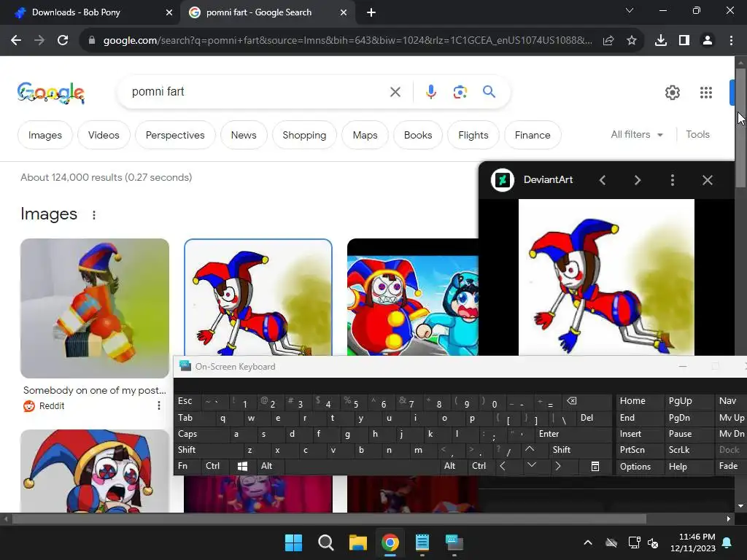Click the magnifier search button
This screenshot has height=560, width=747.
pyautogui.click(x=489, y=91)
